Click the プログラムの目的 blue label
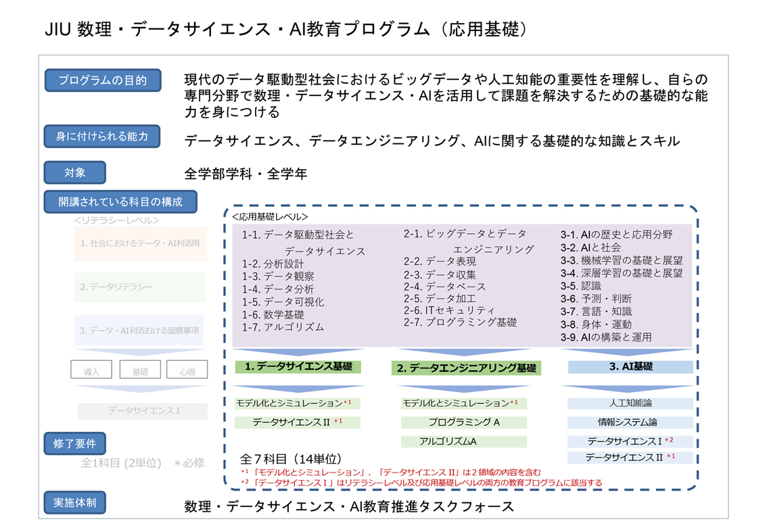Image resolution: width=769 pixels, height=532 pixels. pos(103,80)
